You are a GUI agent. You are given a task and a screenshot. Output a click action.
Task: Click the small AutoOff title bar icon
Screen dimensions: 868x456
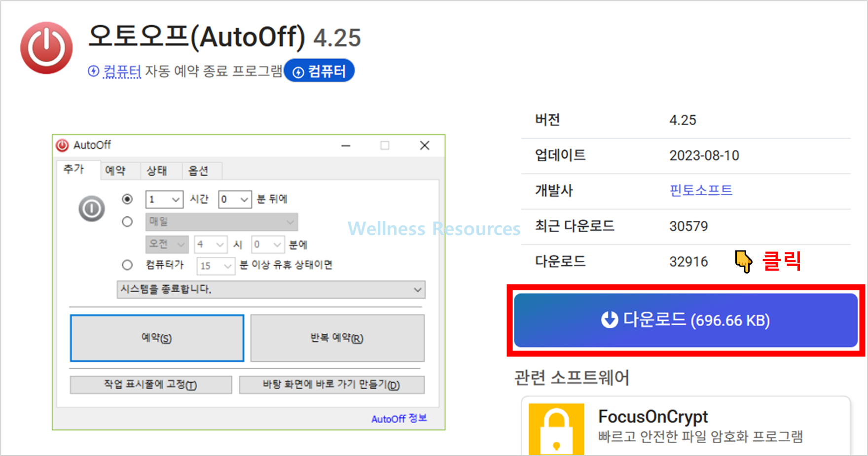(x=62, y=145)
